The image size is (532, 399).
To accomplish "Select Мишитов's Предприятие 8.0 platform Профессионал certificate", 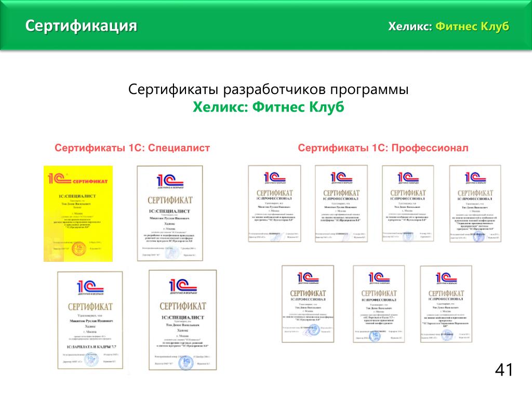I will [341, 203].
